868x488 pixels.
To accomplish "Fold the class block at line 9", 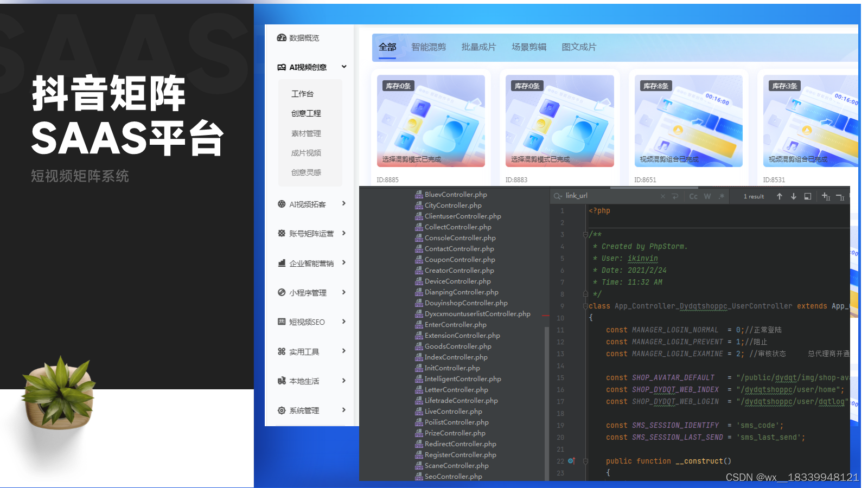I will (x=585, y=306).
